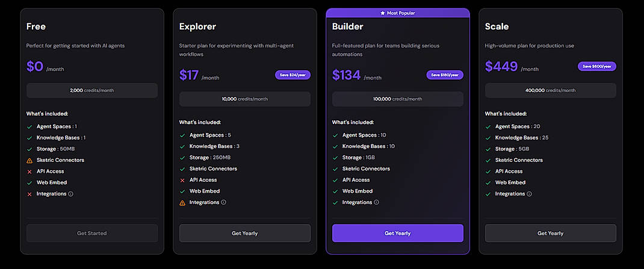644x269 pixels.
Task: Click the red X beside Explorer API Access
Action: coord(182,181)
